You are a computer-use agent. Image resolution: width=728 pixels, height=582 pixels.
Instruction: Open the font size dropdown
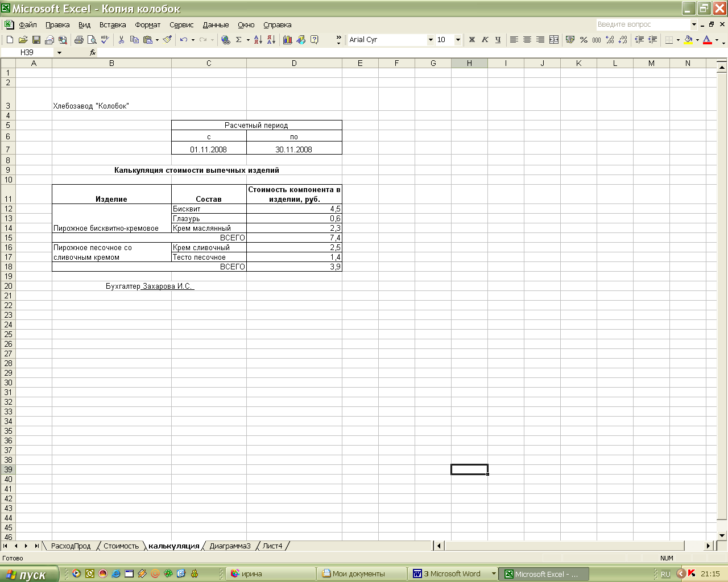click(458, 40)
